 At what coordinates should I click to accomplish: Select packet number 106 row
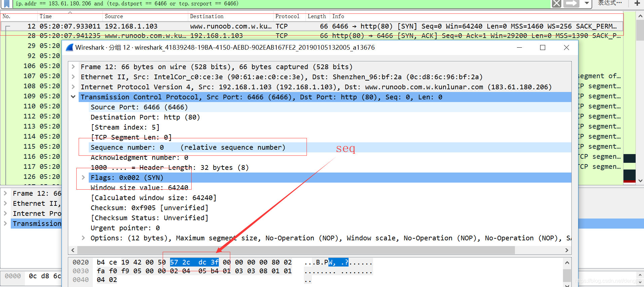click(31, 66)
